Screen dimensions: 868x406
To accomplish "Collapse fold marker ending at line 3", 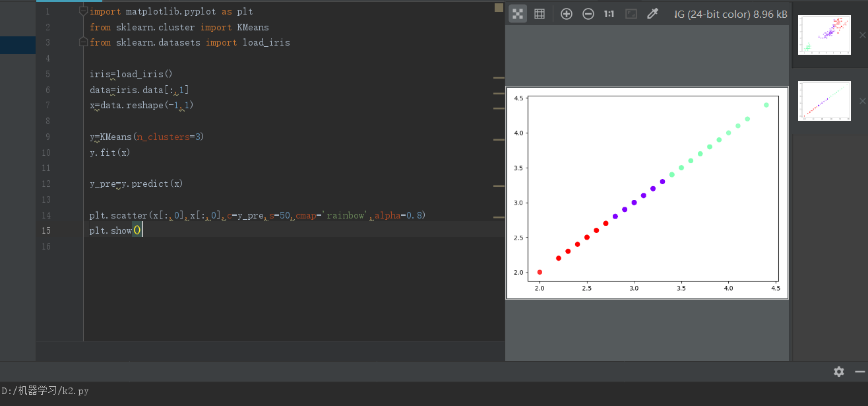I will coord(83,42).
